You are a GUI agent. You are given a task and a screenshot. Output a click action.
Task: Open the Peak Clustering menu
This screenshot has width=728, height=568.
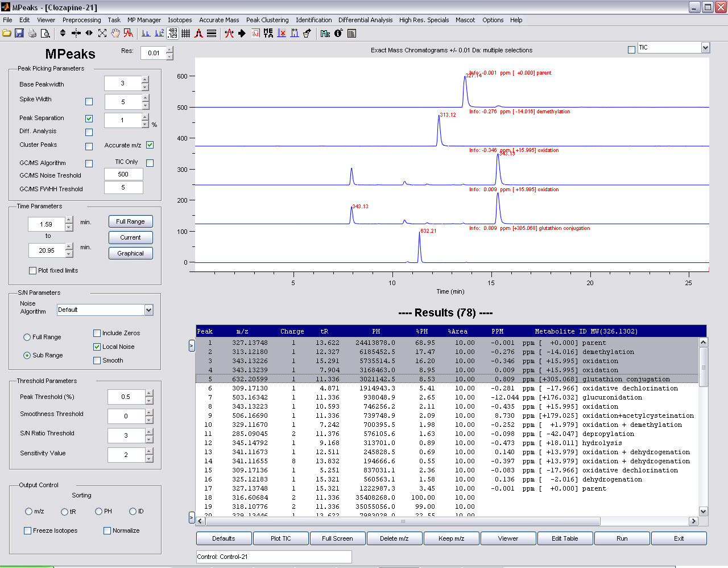(267, 20)
